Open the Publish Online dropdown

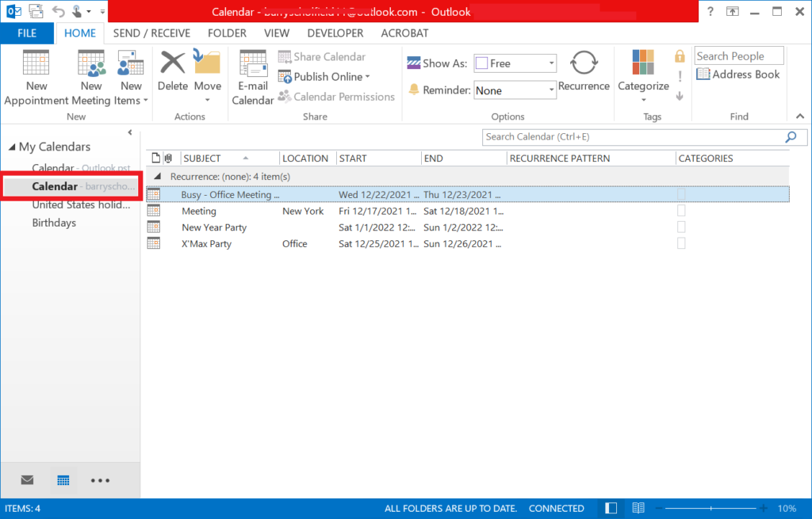click(x=324, y=77)
